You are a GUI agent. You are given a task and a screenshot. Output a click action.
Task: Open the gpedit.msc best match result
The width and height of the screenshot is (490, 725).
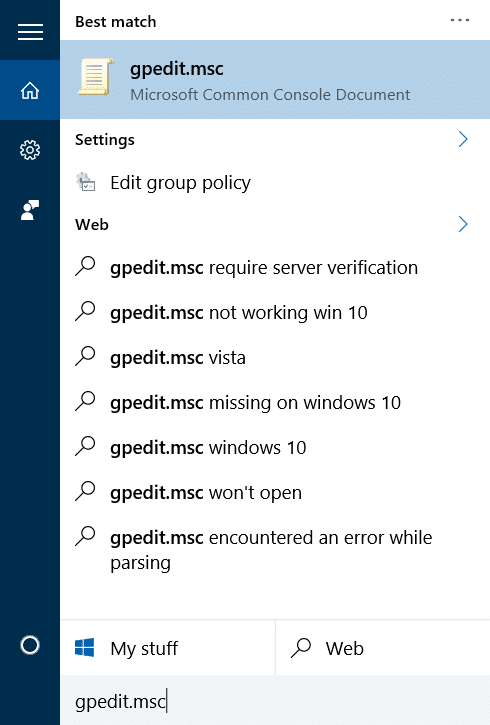click(275, 80)
